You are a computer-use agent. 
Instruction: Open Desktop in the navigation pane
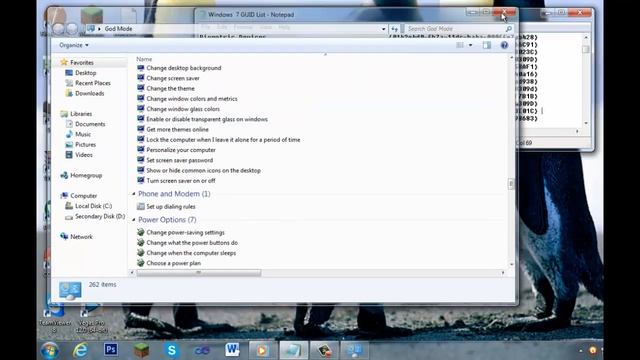(85, 73)
